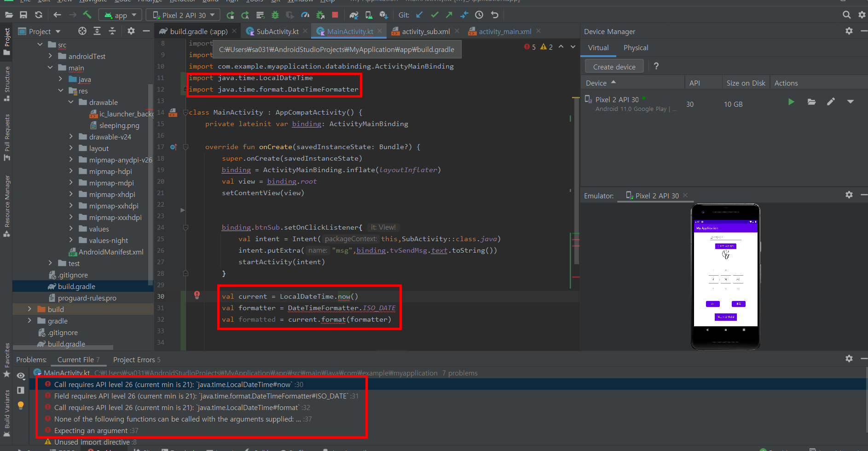
Task: Expand the java folder
Action: 60,79
